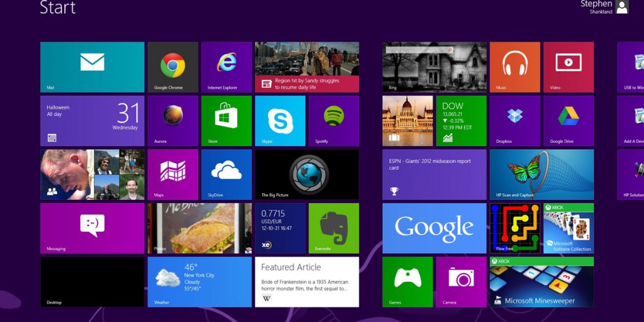Launch the Aurora browser tile
This screenshot has width=644, height=322.
point(173,121)
